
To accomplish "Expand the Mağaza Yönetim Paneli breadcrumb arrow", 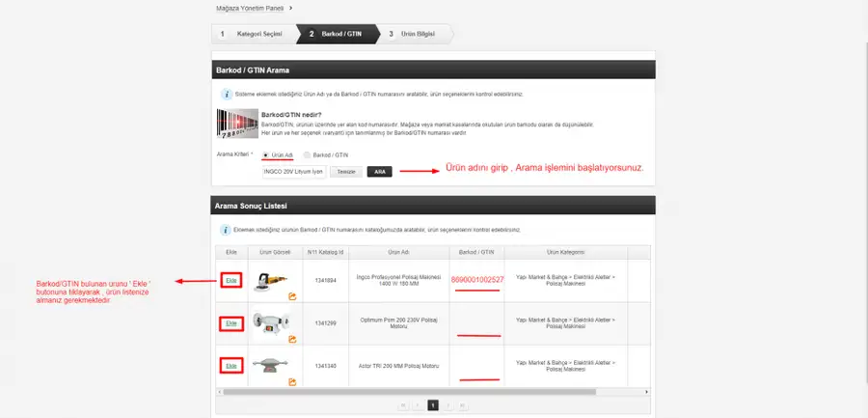I will (290, 9).
